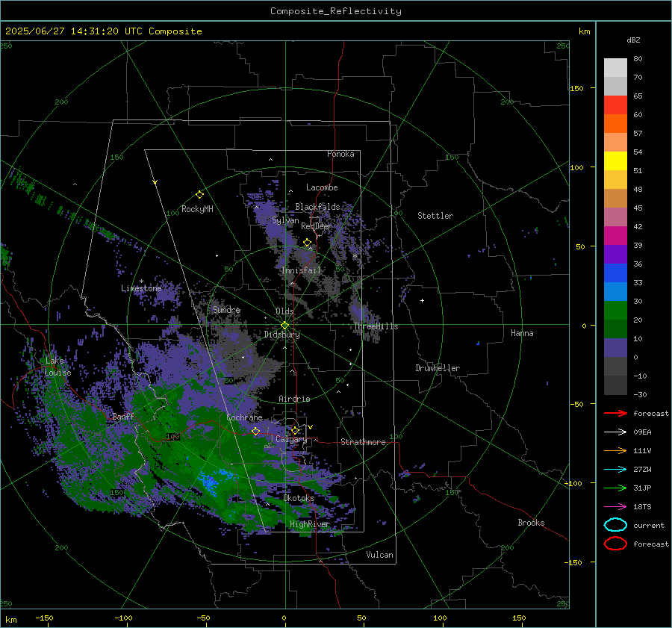This screenshot has width=672, height=628.
Task: Select the yellow swatch between 54 and 51 dBZ
Action: (x=615, y=161)
